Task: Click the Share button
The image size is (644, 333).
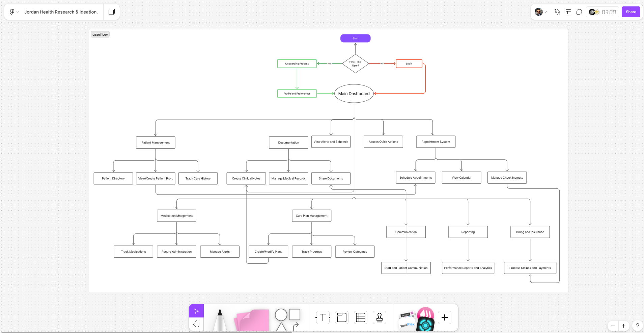Action: point(631,12)
